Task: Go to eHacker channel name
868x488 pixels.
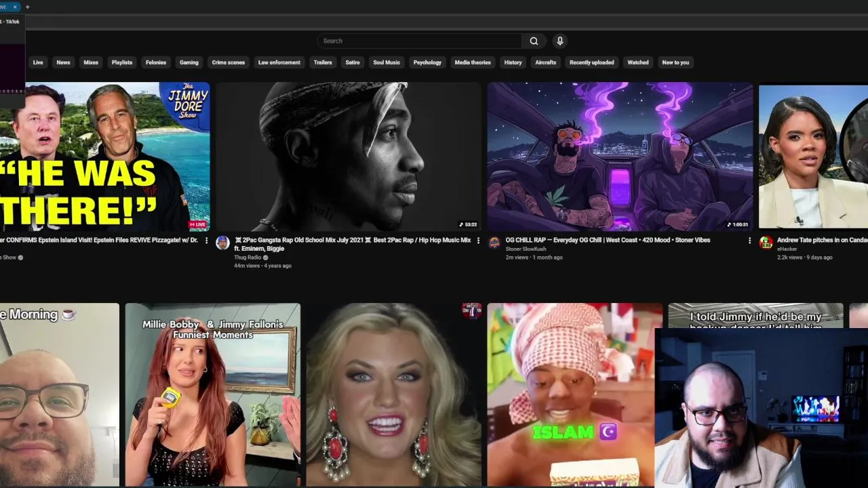Action: coord(787,249)
